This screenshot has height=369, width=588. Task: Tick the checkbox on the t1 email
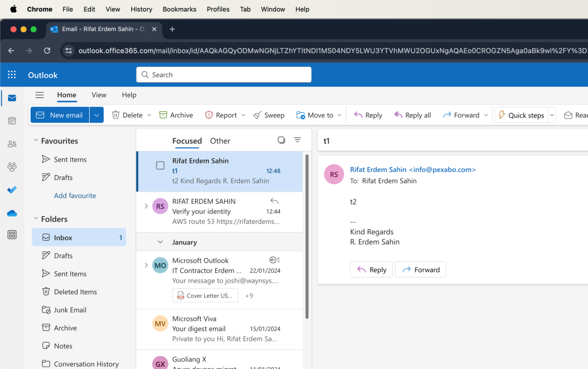pos(160,166)
